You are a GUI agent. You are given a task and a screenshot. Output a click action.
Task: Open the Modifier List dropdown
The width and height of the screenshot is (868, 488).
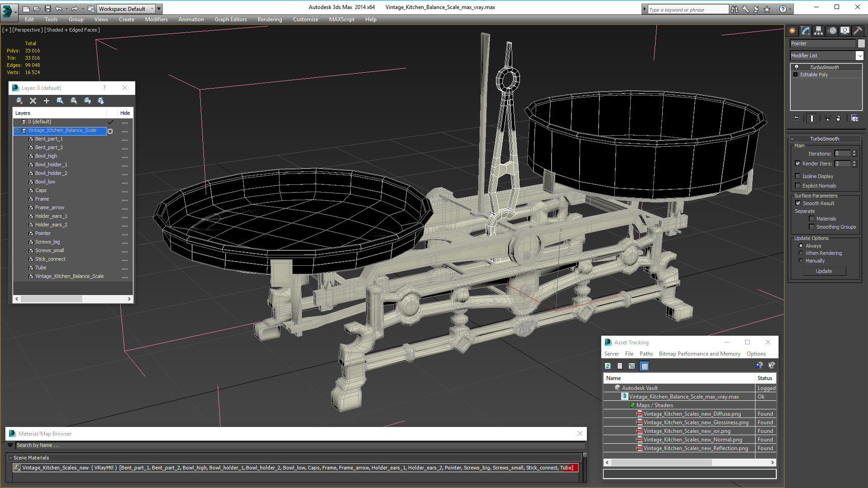(x=859, y=56)
